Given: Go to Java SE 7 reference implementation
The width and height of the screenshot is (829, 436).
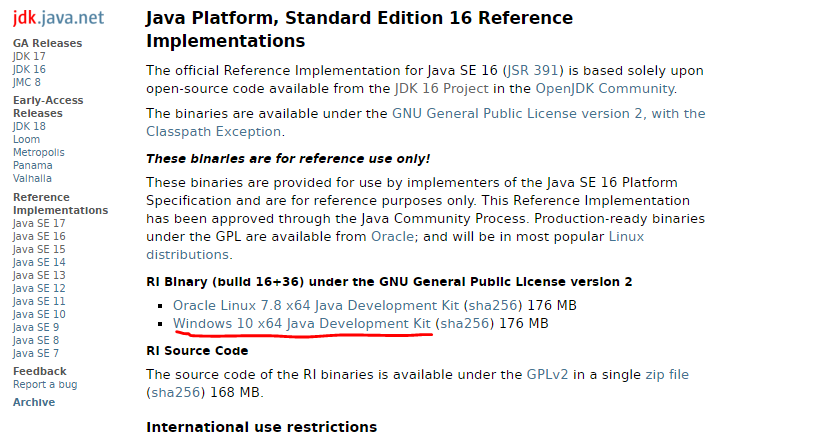Looking at the screenshot, I should coord(36,353).
